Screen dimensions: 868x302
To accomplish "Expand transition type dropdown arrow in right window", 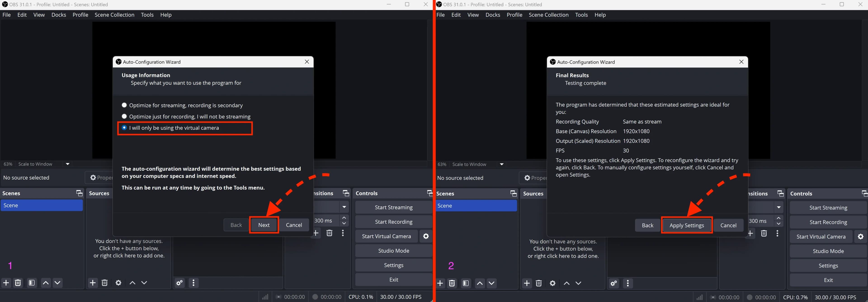I will [779, 207].
